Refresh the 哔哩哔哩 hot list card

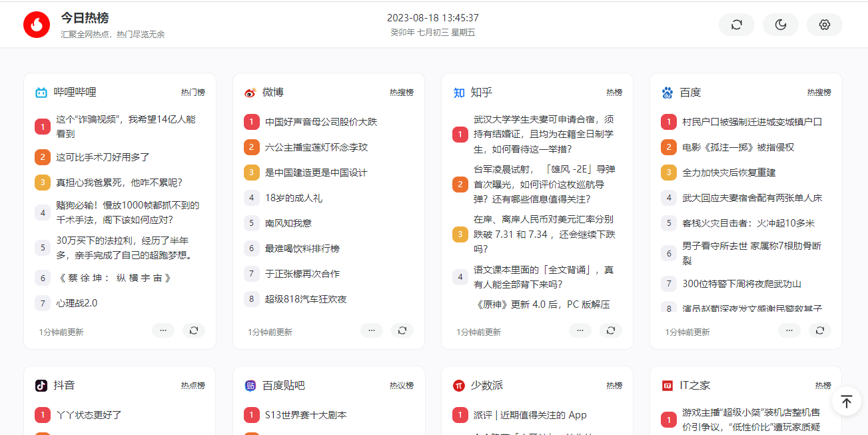[193, 330]
